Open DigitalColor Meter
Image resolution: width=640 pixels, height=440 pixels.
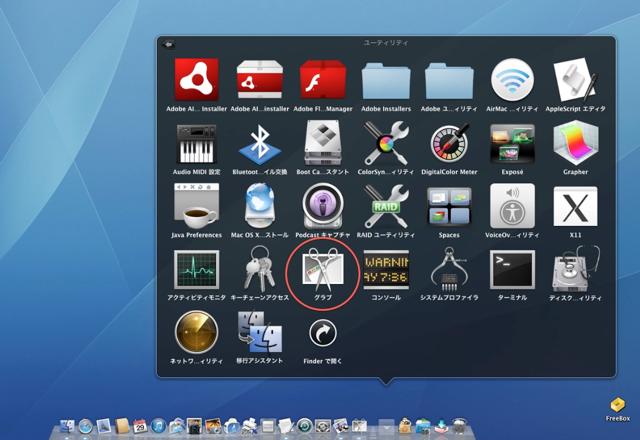coord(448,144)
